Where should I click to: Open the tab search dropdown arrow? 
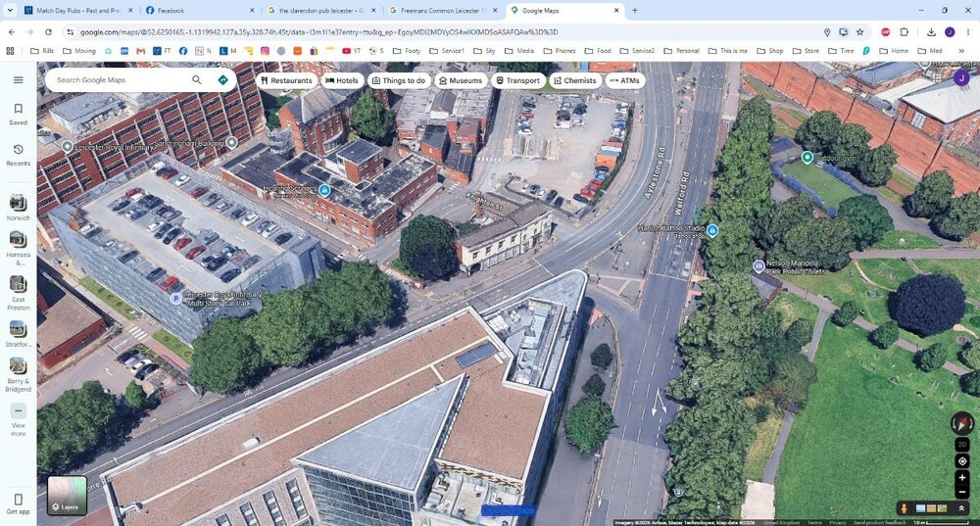(x=10, y=10)
